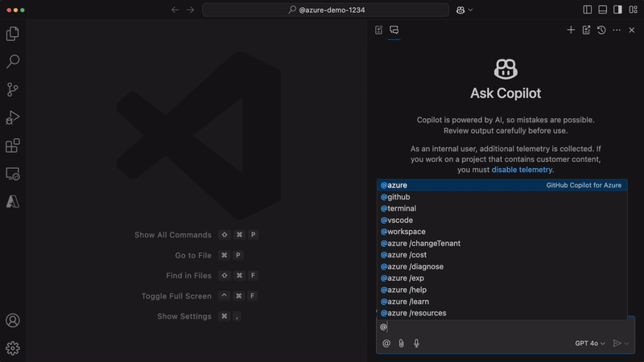Image resolution: width=644 pixels, height=362 pixels.
Task: Click the @azure-demo-1234 command center search box
Action: coord(325,10)
